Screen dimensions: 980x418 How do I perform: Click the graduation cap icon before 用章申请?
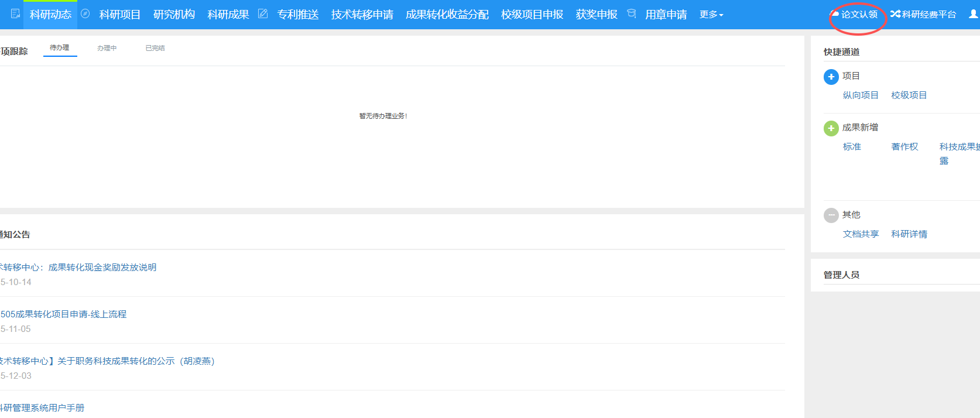pyautogui.click(x=631, y=14)
